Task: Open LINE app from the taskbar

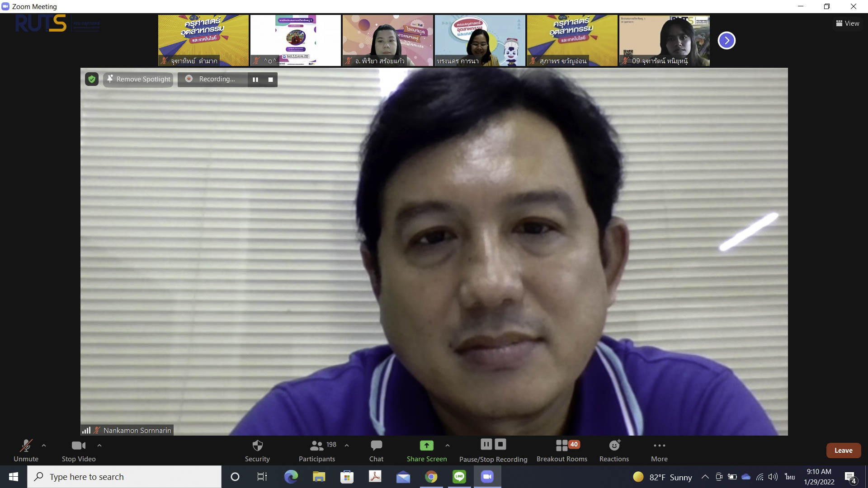Action: 459,477
